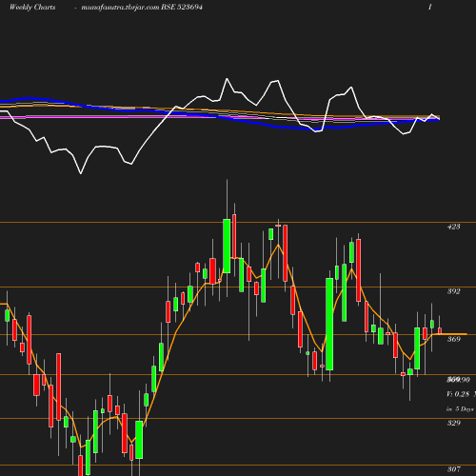The width and height of the screenshot is (476, 476).
Task: Select the 'in 5 Days' text
Action: click(x=460, y=408)
